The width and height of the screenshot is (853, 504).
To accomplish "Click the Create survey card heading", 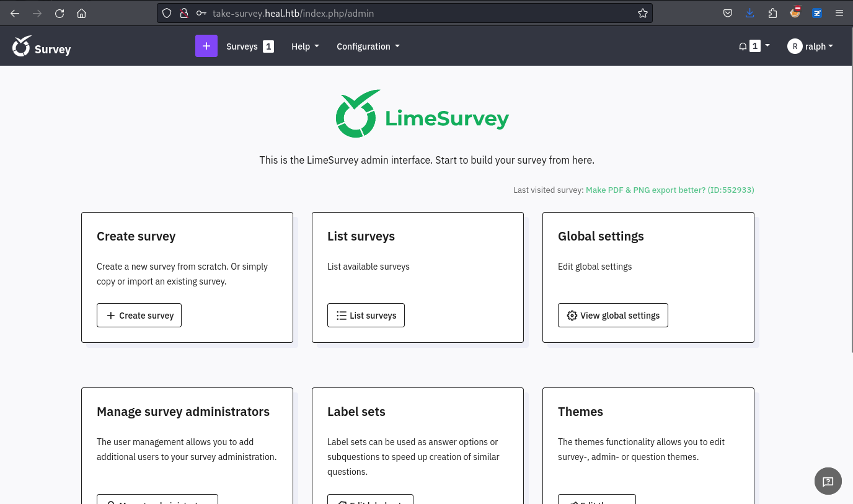I will click(136, 236).
